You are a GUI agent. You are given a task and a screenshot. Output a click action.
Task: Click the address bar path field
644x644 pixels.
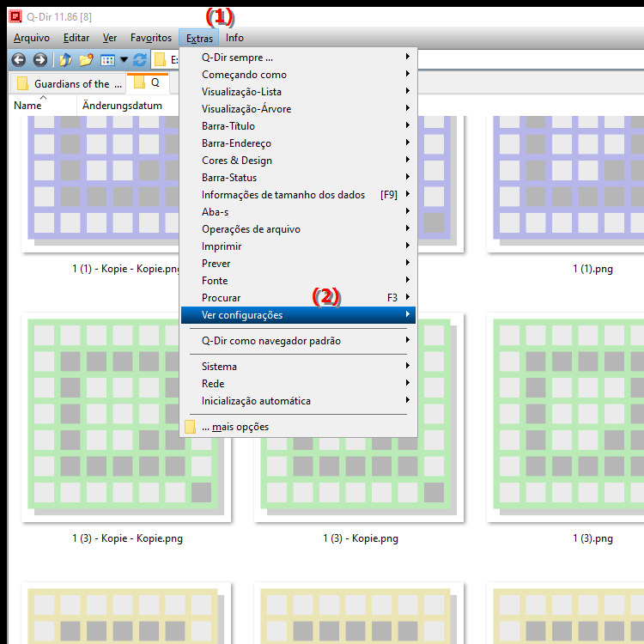[x=531, y=60]
